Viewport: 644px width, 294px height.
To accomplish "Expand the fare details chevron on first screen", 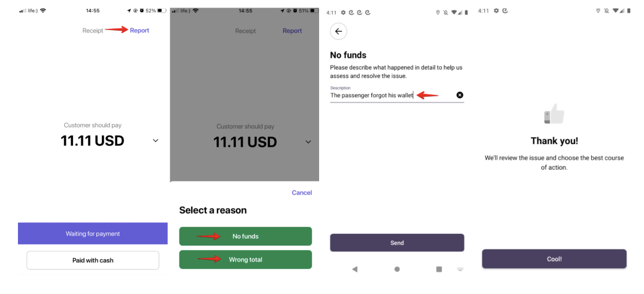I will pos(156,141).
